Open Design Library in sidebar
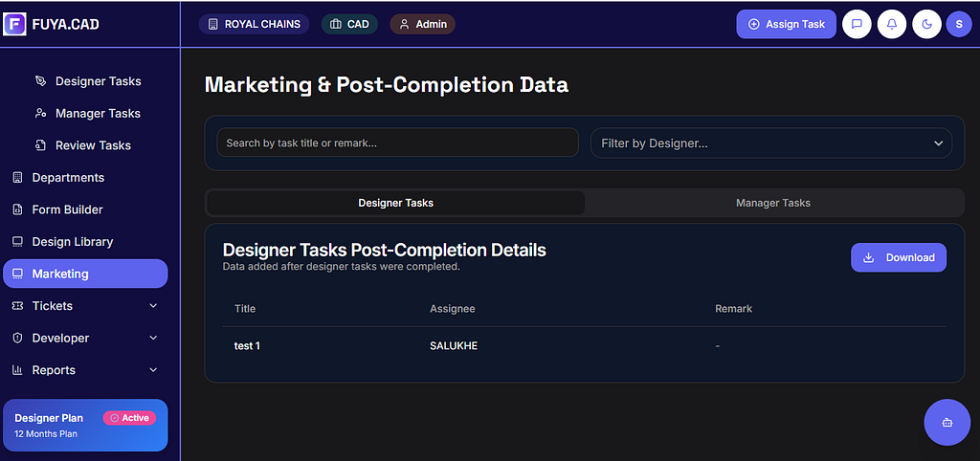980x461 pixels. tap(72, 242)
